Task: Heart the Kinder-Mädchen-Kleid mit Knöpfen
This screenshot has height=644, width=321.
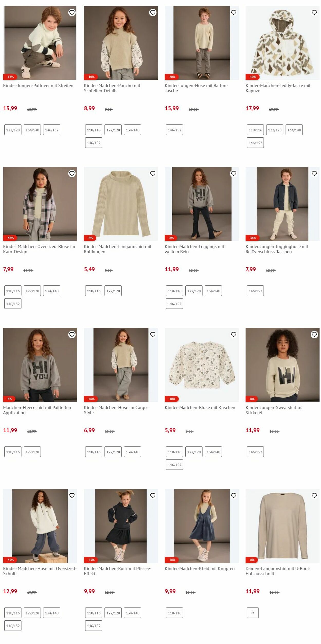Action: (x=233, y=495)
